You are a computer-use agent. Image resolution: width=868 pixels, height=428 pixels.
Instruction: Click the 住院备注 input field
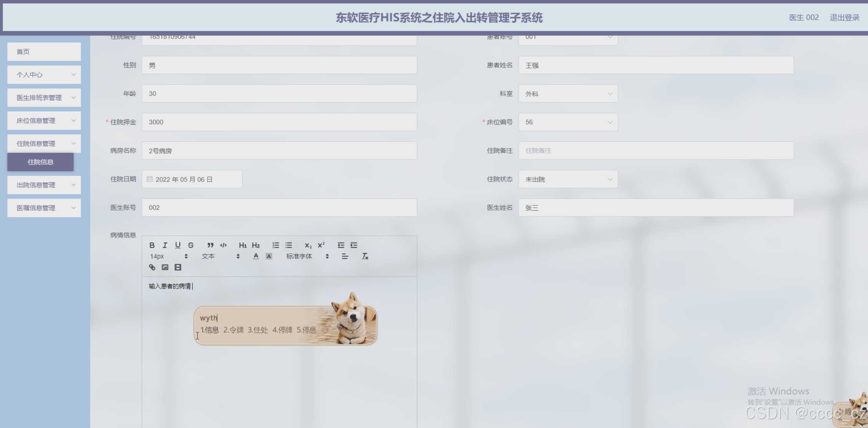pyautogui.click(x=656, y=151)
